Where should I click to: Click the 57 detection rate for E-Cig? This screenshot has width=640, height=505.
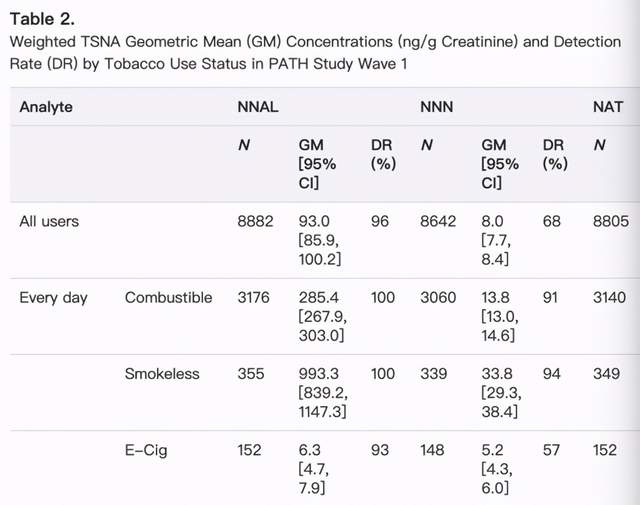pyautogui.click(x=551, y=450)
